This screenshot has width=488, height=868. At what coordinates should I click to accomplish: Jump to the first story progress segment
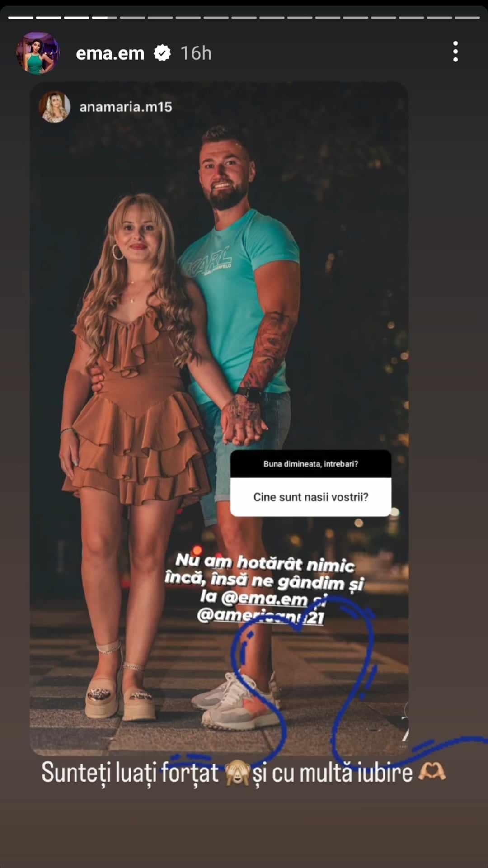21,18
